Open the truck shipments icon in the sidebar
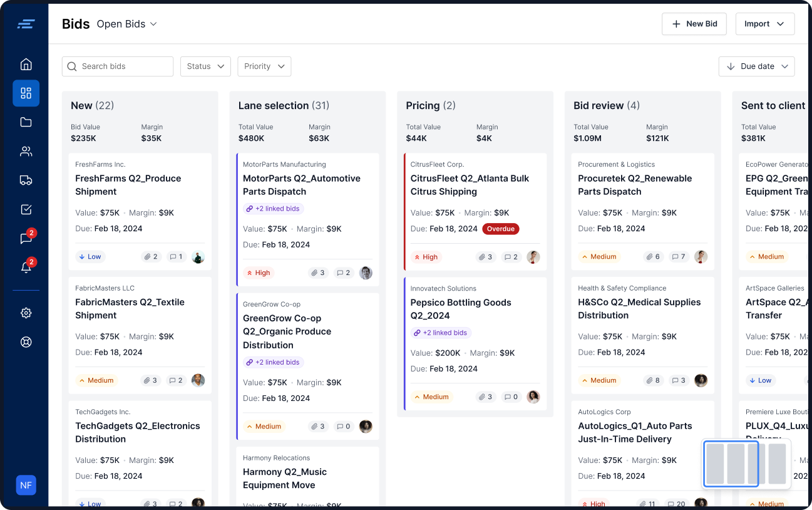 click(x=26, y=180)
